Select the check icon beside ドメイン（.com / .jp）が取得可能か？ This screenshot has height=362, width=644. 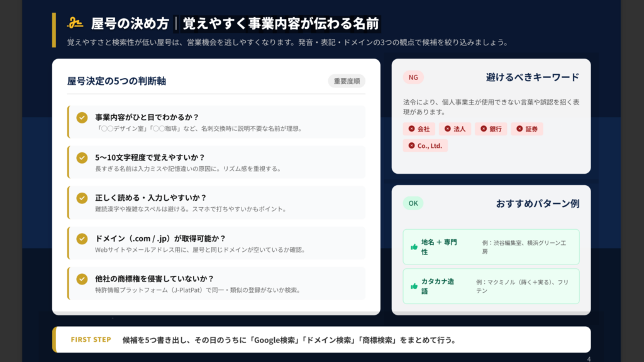(x=82, y=239)
